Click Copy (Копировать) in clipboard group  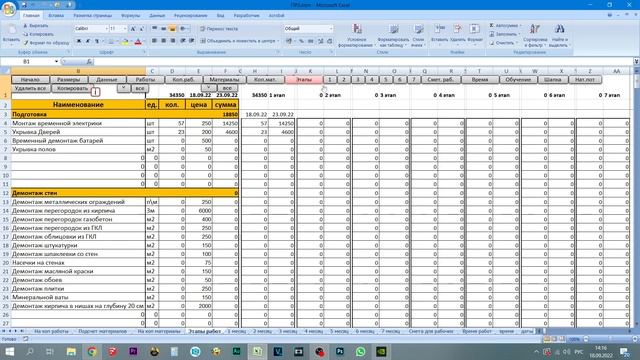point(38,34)
